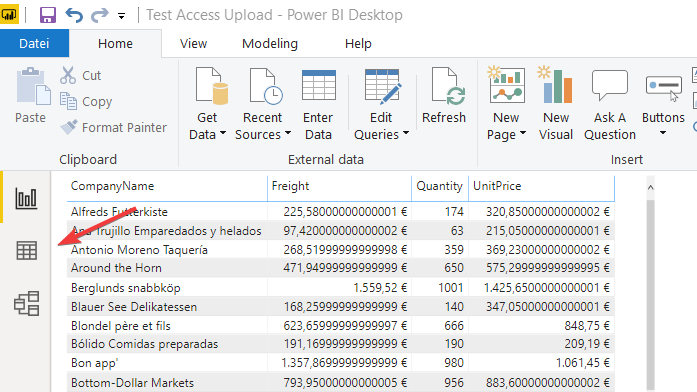Viewport: 697px width, 392px height.
Task: Click the Power BI logo icon
Action: pyautogui.click(x=9, y=14)
